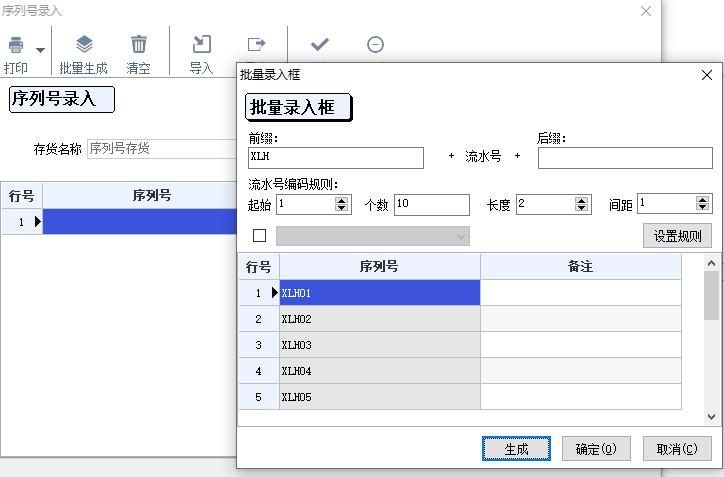The height and width of the screenshot is (477, 724).
Task: Open the disabled rule combo box
Action: [373, 236]
